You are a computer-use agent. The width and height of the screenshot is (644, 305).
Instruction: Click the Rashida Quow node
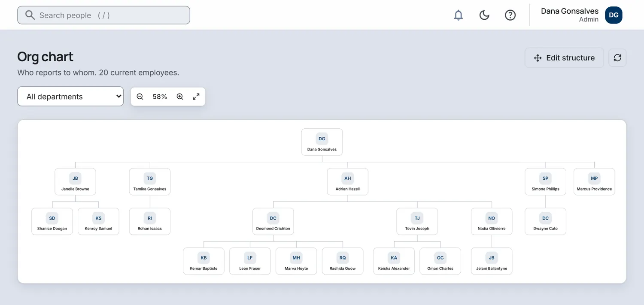click(343, 261)
